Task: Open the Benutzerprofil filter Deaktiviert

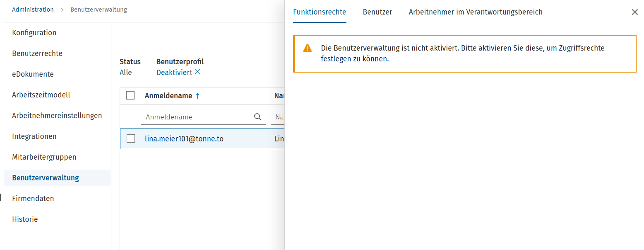Action: point(174,72)
